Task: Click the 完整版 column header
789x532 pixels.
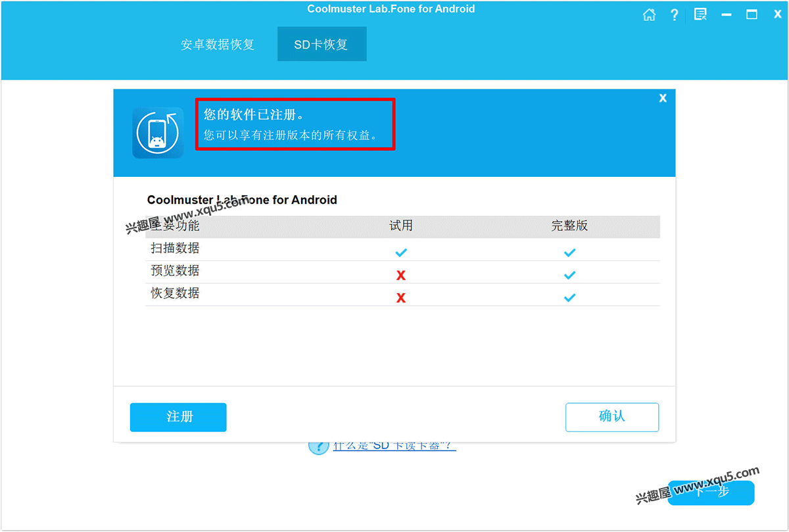Action: [x=569, y=226]
